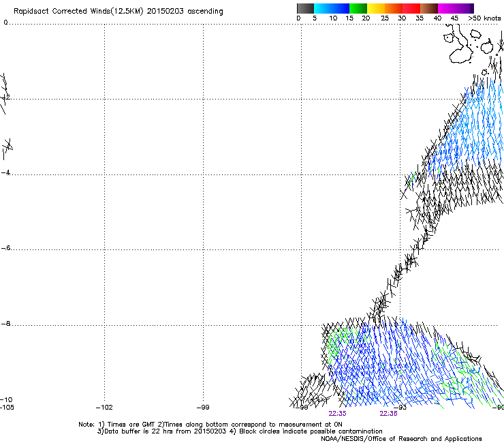Click the '20150203 ascending' date in title
Viewport: 504px width, 443px height.
185,12
